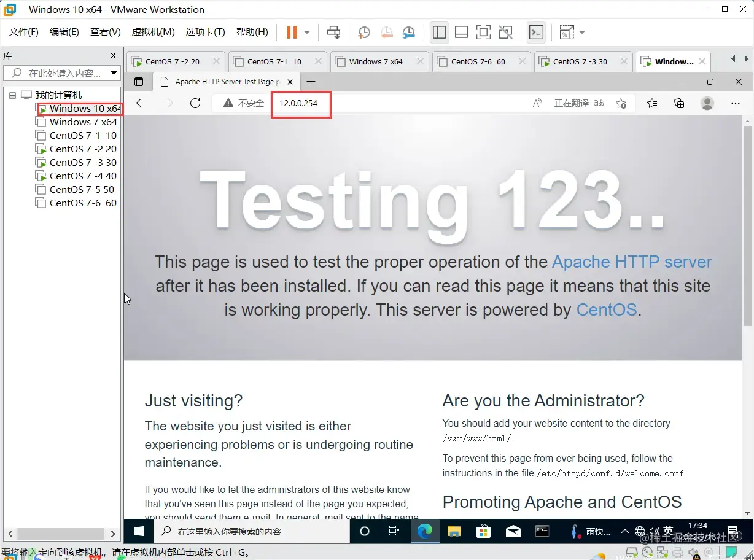The width and height of the screenshot is (754, 560).
Task: Select CentOS 7-1 10 in the library
Action: 76,136
